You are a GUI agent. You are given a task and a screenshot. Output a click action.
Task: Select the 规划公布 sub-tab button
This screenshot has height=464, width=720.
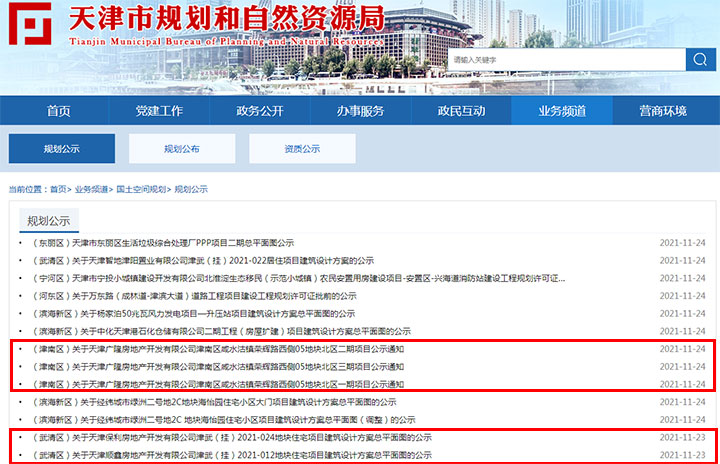pos(182,148)
